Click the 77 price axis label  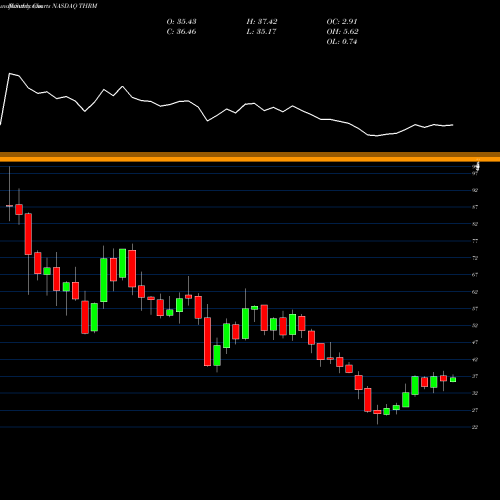tap(475, 241)
